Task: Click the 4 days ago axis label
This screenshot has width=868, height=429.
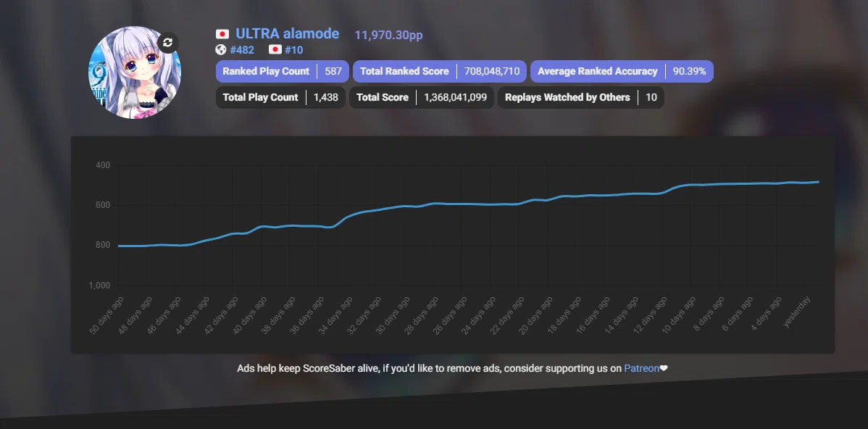Action: click(766, 313)
